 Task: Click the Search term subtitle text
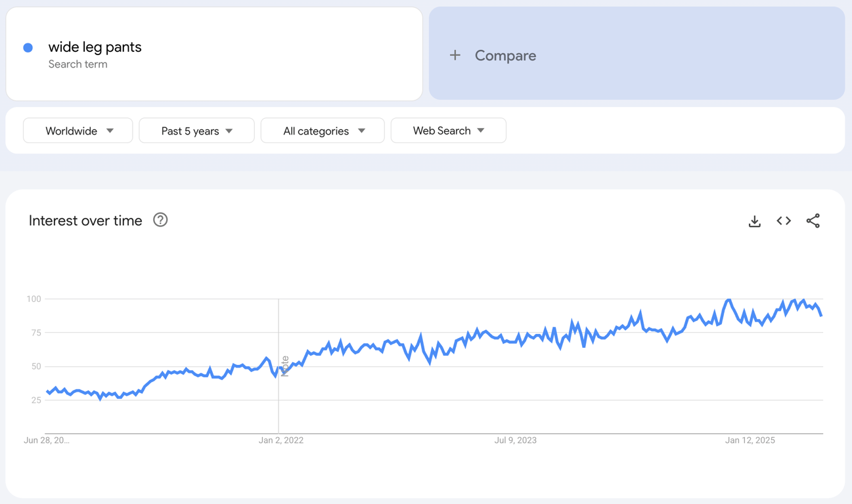[78, 64]
